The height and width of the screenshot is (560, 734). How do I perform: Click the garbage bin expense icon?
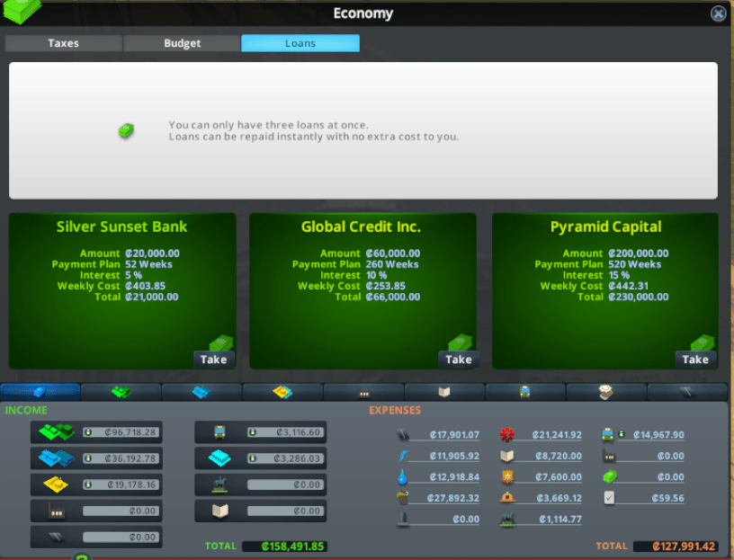click(x=403, y=498)
